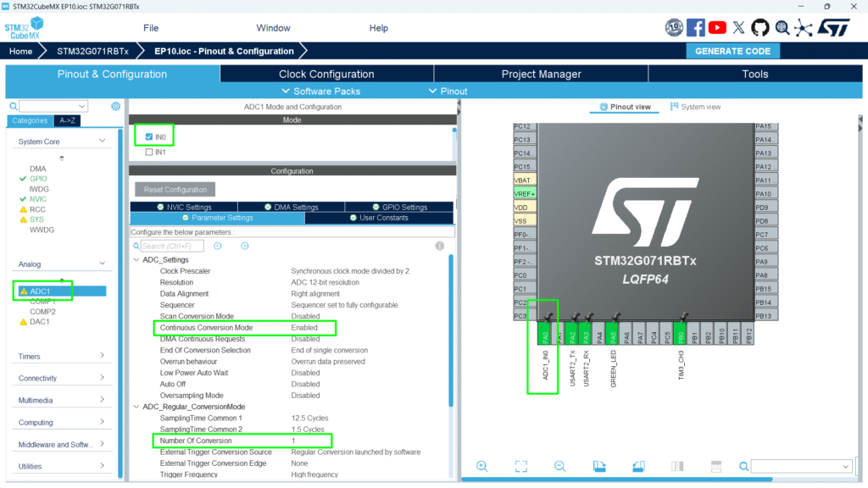
Task: Click the GENERATE CODE button
Action: 732,51
